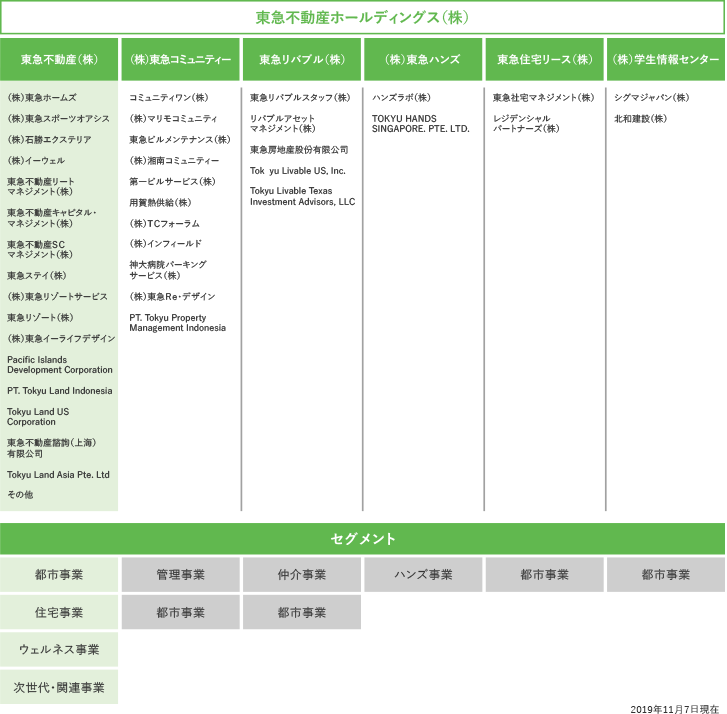Click 東急不動産リートマネジメント(株) entry
This screenshot has width=727, height=714.
coord(41,186)
